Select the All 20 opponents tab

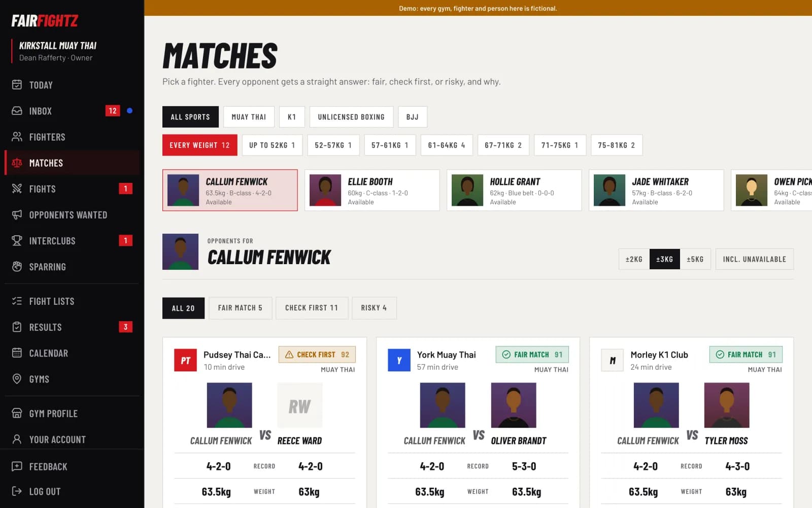[x=183, y=308]
